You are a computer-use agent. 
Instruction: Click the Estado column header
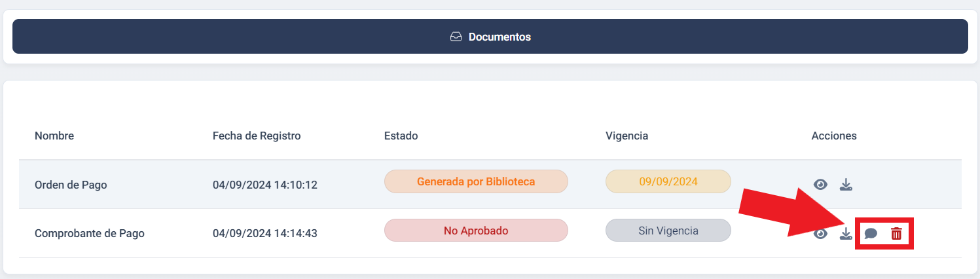[x=401, y=136]
